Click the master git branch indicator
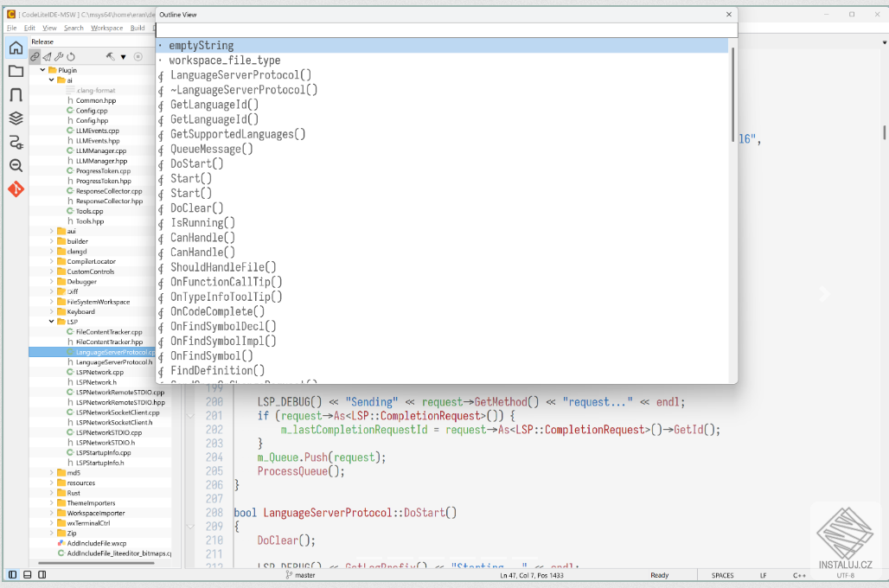This screenshot has height=588, width=889. 300,575
